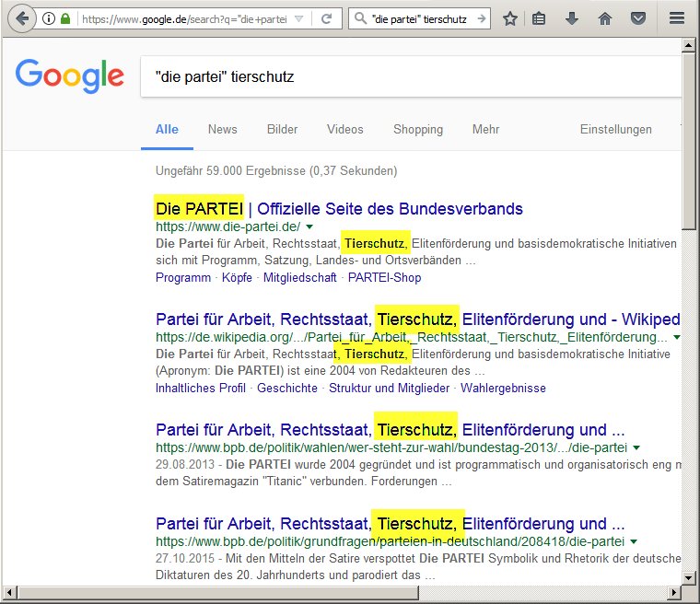Open the URL bar history dropdown

tap(300, 18)
